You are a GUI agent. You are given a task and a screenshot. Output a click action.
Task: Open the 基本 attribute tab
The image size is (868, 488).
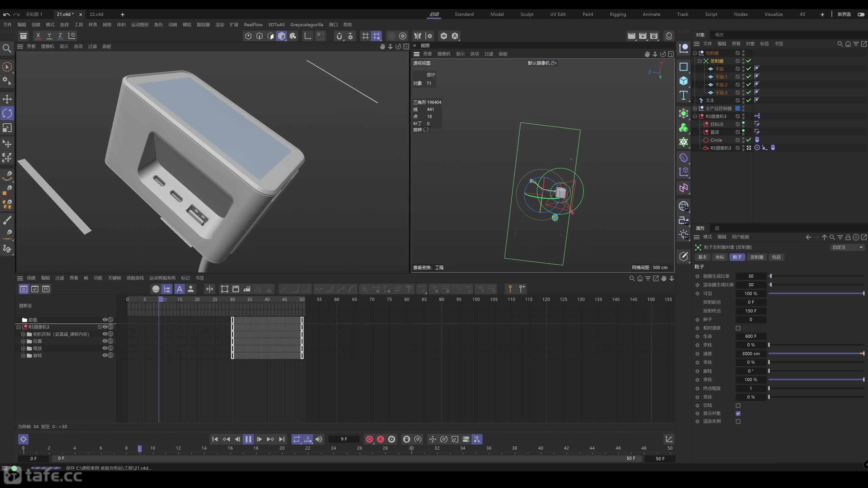702,257
